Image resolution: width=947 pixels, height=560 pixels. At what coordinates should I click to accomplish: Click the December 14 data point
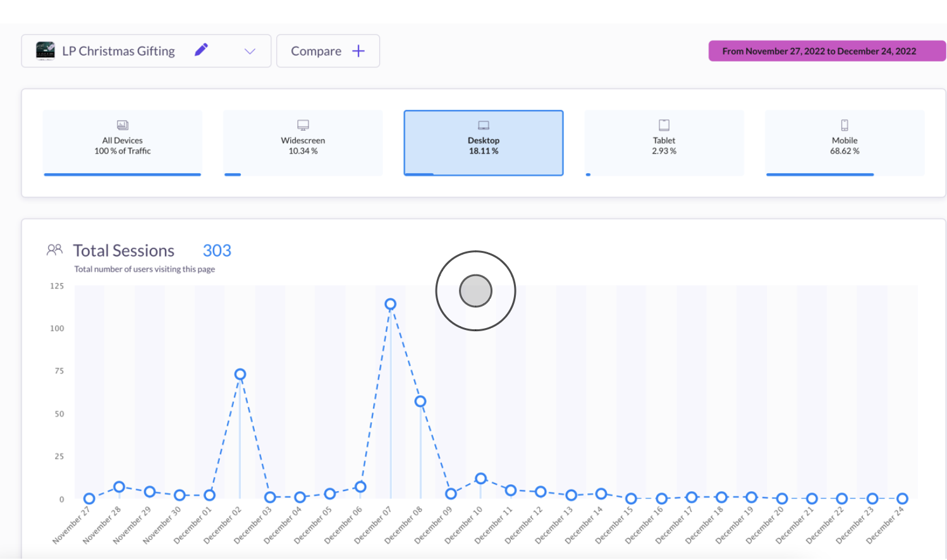tap(601, 494)
